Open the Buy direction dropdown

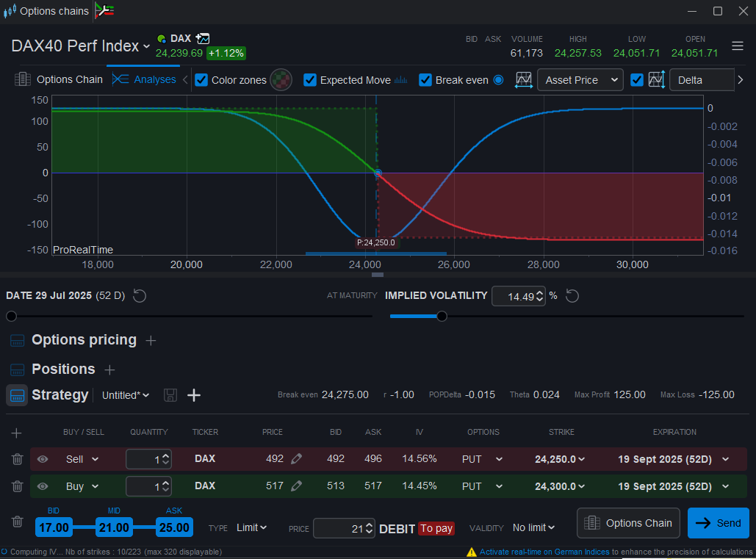82,486
